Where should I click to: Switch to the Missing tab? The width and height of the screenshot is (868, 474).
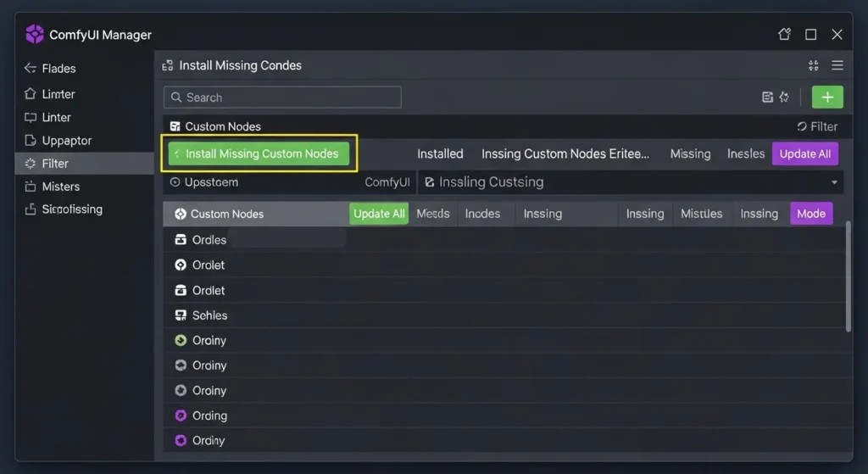click(x=690, y=153)
